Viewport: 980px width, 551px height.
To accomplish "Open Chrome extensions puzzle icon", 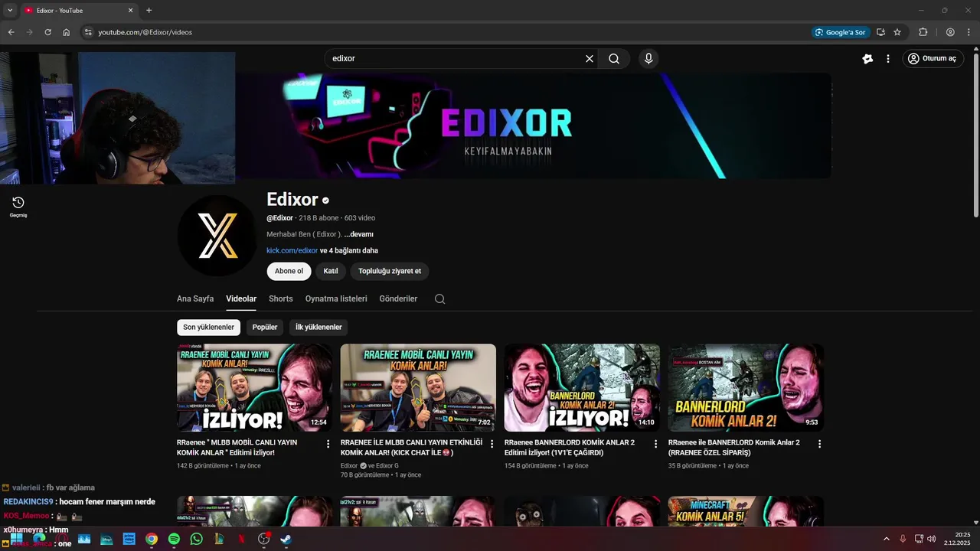I will tap(923, 32).
